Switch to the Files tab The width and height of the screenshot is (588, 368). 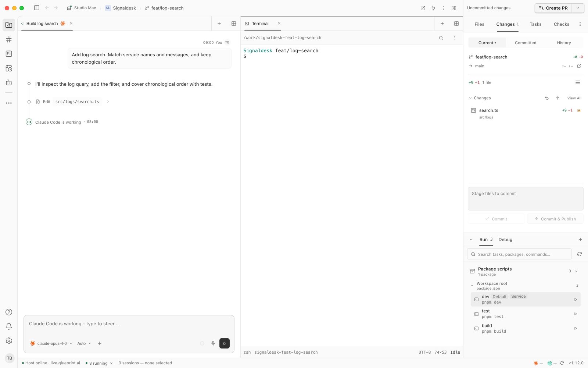pyautogui.click(x=479, y=24)
